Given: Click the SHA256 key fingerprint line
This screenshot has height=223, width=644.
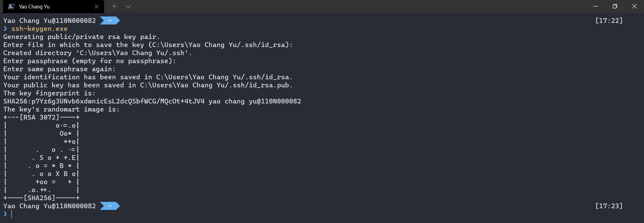Looking at the screenshot, I should pyautogui.click(x=152, y=101).
